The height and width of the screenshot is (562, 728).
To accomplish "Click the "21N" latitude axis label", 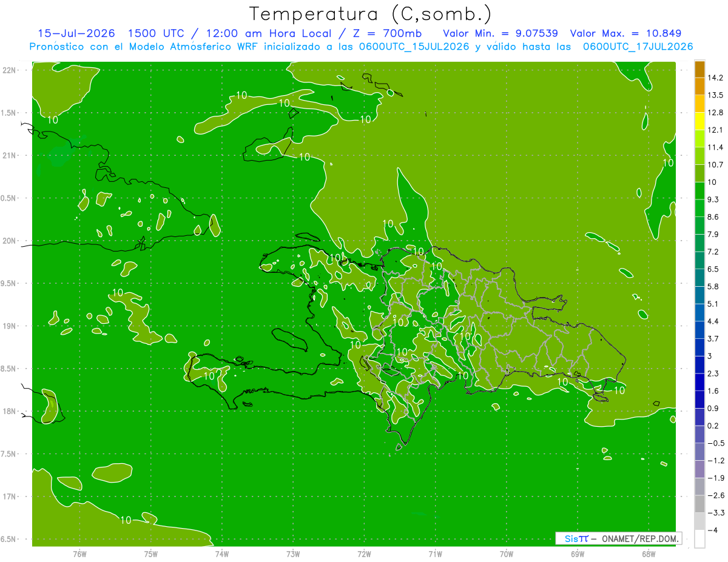I will coord(9,156).
